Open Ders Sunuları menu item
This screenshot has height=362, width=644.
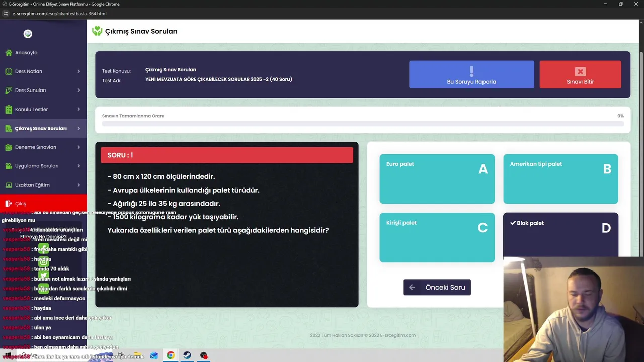click(43, 90)
